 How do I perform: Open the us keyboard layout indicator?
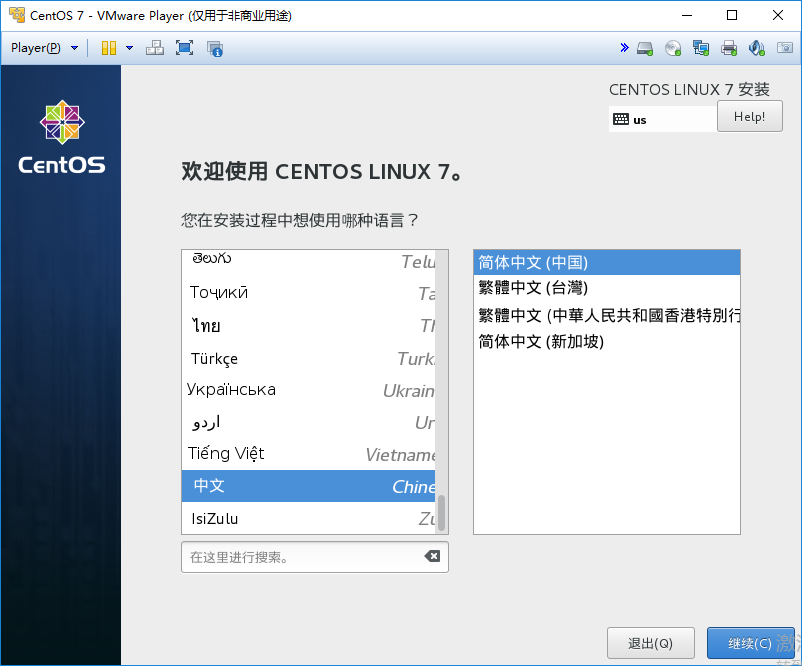click(x=662, y=119)
